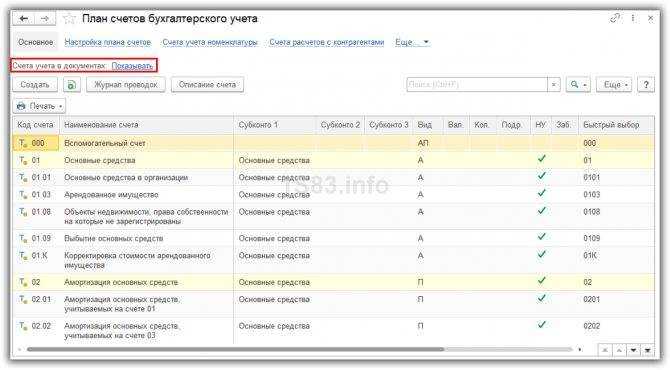Select row Амортизация основных средств 02
The height and width of the screenshot is (370, 670).
click(333, 282)
